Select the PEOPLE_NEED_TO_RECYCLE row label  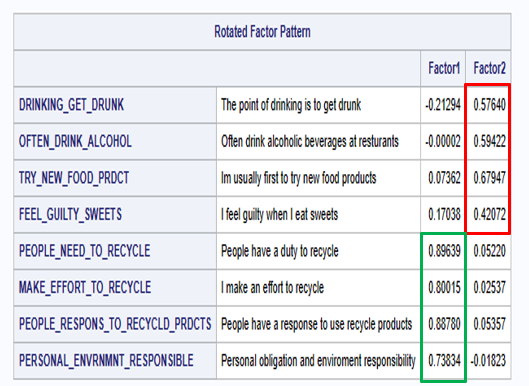[x=84, y=251]
